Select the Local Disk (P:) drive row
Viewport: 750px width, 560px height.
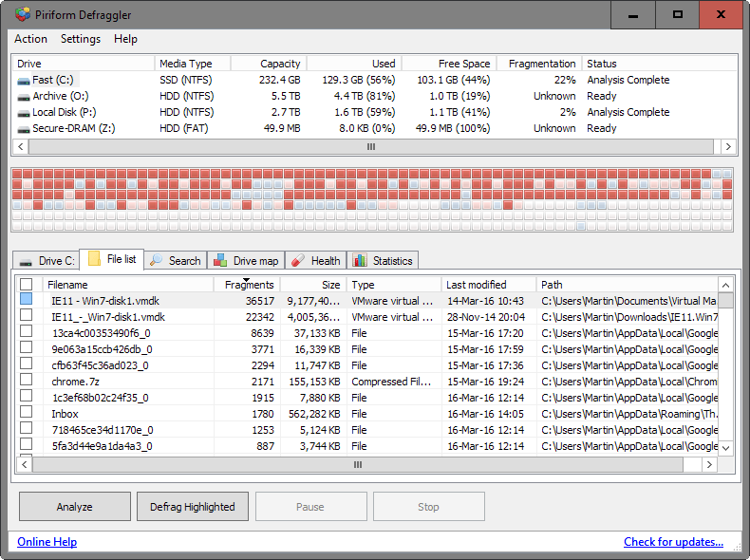coord(374,112)
